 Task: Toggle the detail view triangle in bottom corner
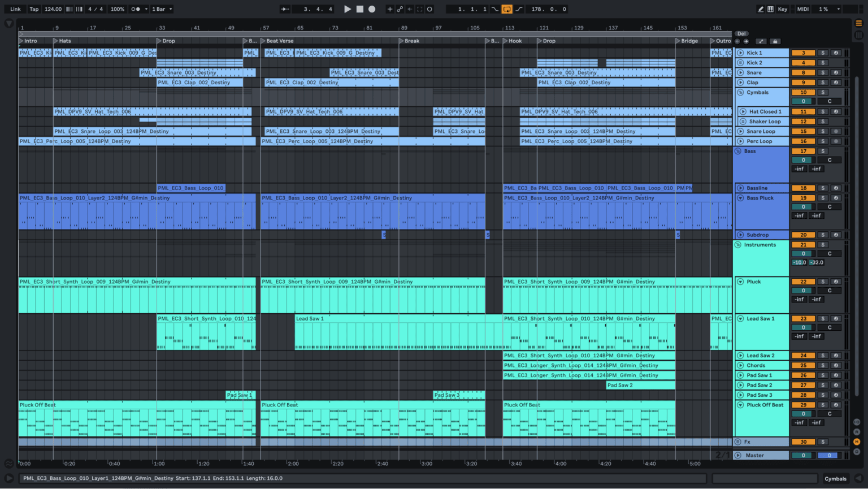(x=858, y=478)
